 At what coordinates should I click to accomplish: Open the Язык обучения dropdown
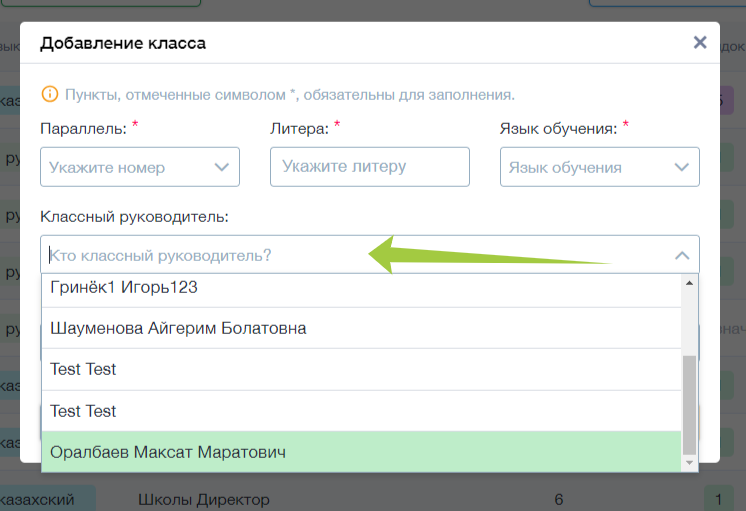click(x=599, y=167)
